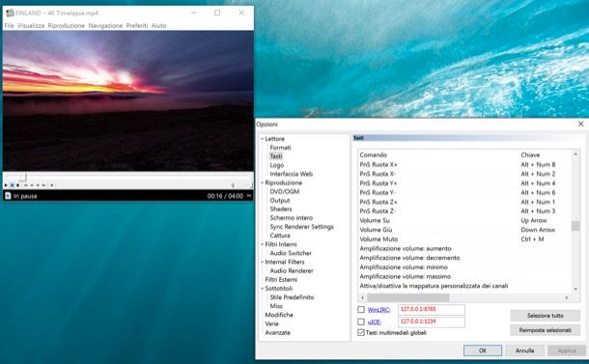Open the Navigazione menu
The image size is (589, 364).
tap(105, 25)
